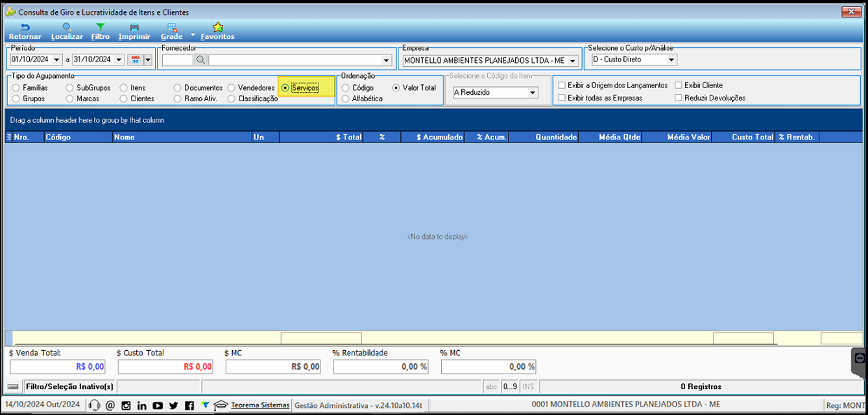Choose the Vendedores grouping

tap(232, 88)
